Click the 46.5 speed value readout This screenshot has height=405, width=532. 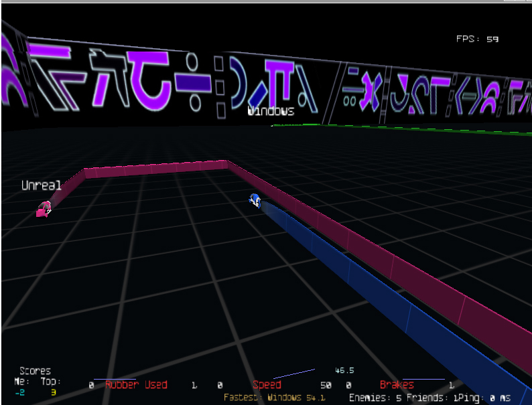click(x=344, y=370)
